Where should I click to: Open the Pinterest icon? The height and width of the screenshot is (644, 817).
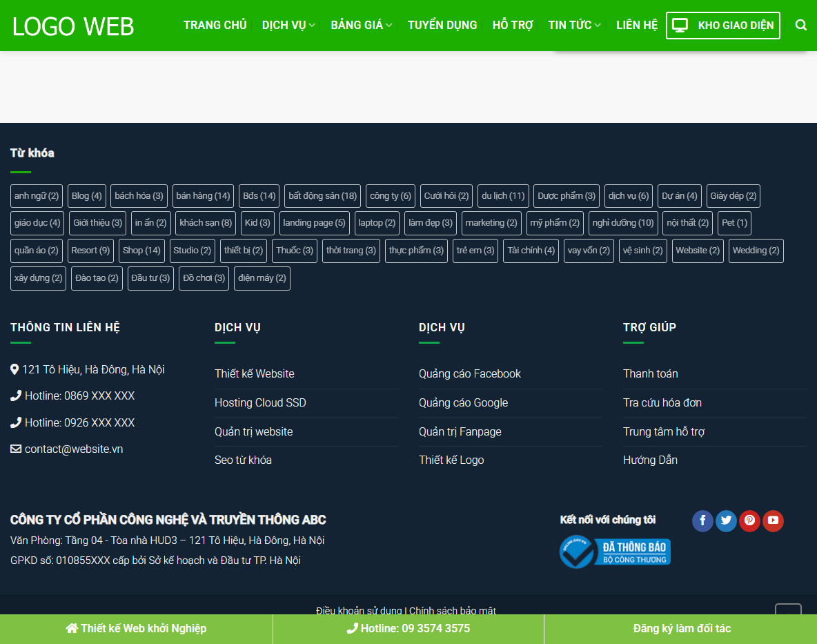(x=749, y=521)
